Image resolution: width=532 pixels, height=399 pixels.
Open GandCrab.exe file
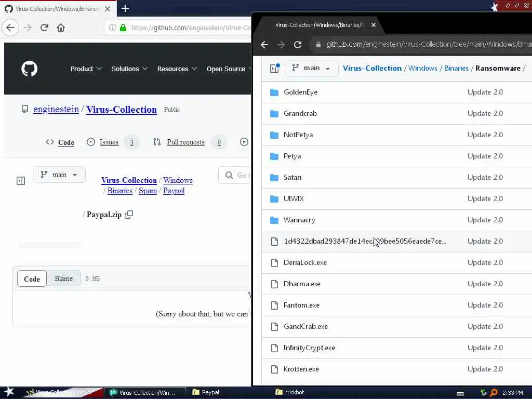(305, 327)
